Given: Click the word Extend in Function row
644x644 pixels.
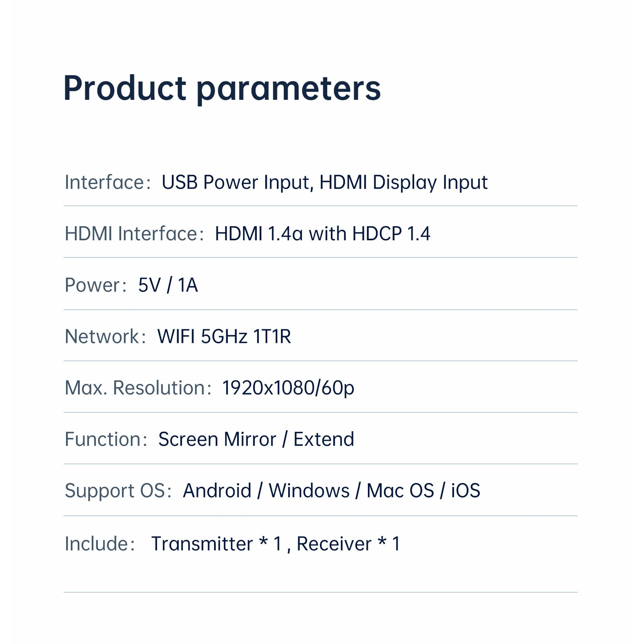Looking at the screenshot, I should 324,439.
